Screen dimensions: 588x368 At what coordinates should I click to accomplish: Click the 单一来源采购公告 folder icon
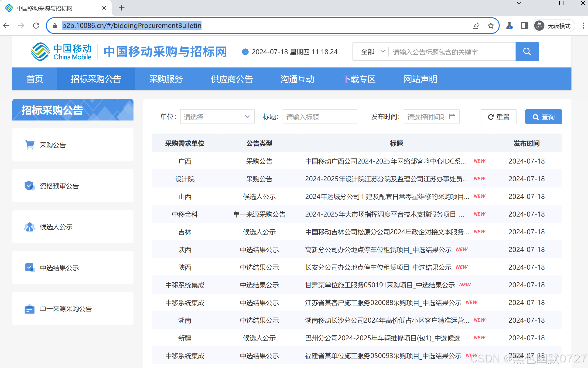pyautogui.click(x=30, y=309)
